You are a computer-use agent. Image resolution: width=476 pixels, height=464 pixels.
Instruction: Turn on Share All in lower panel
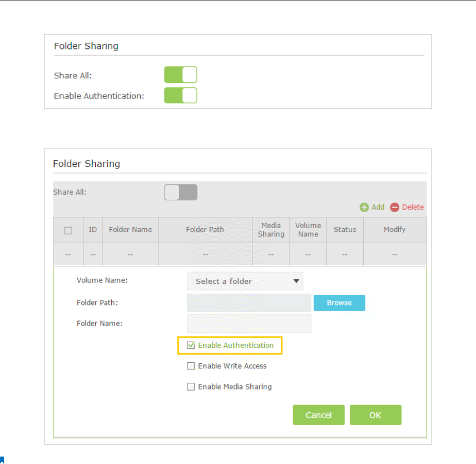[x=181, y=192]
